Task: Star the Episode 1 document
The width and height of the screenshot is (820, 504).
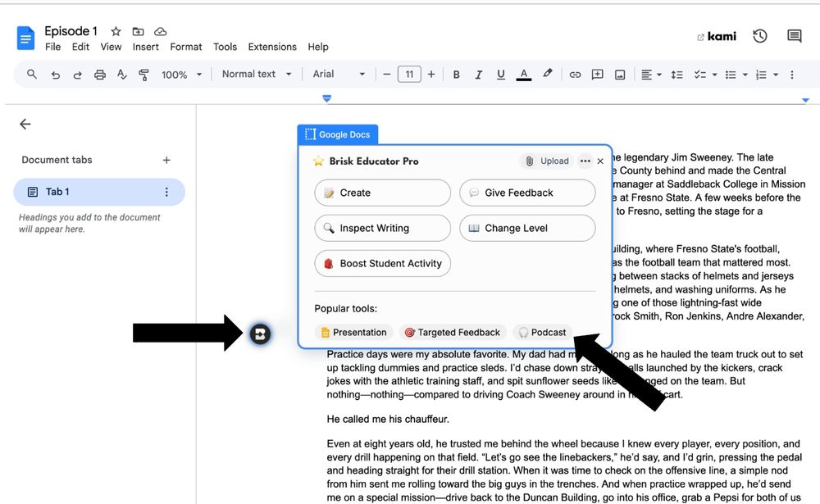Action: click(116, 31)
